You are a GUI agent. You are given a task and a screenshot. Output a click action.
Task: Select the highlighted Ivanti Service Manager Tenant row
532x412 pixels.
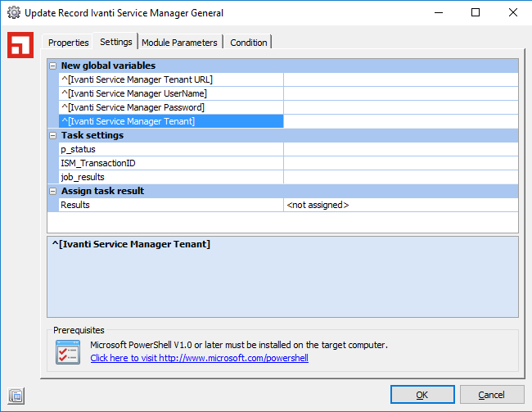tap(171, 121)
